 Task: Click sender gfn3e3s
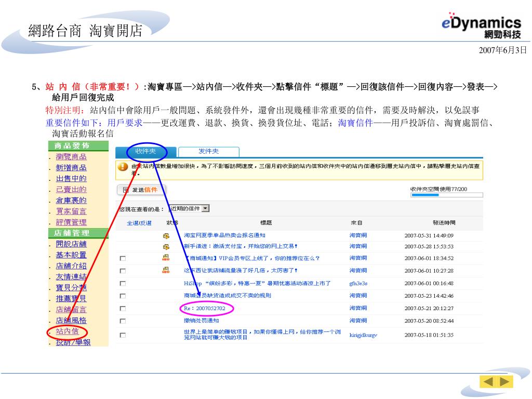coord(358,283)
